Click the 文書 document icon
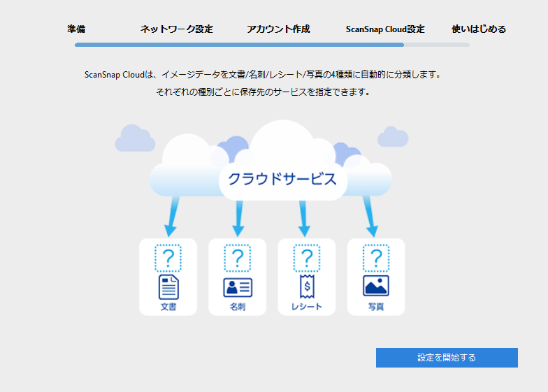 coord(168,287)
